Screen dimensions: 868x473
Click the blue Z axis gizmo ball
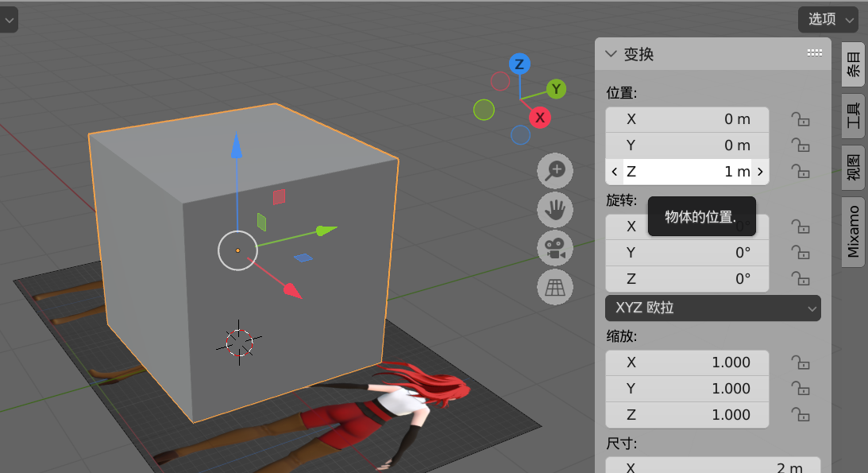click(x=519, y=64)
